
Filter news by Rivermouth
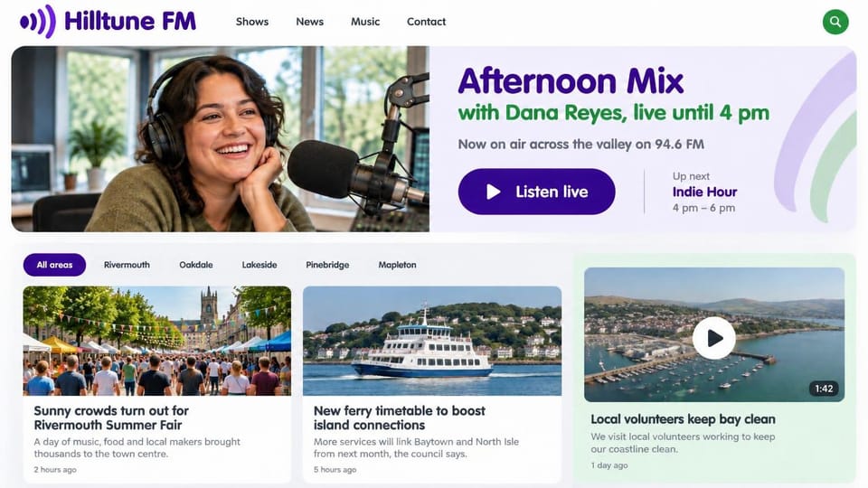[127, 265]
